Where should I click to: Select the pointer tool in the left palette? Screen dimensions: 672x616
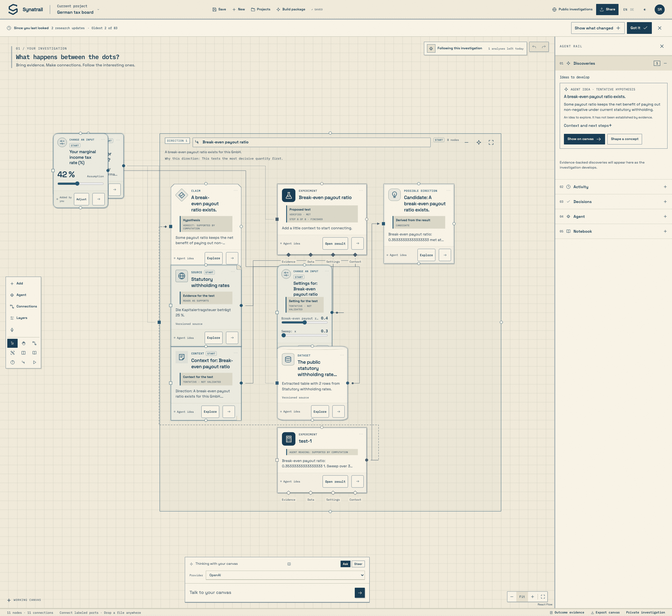point(12,343)
